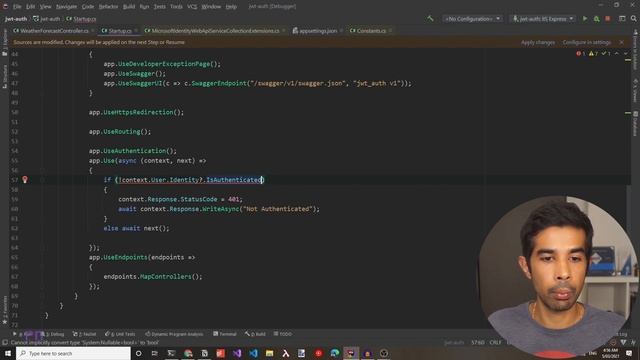
Task: Click the UseHttpsRedirection call in code
Action: pos(138,112)
